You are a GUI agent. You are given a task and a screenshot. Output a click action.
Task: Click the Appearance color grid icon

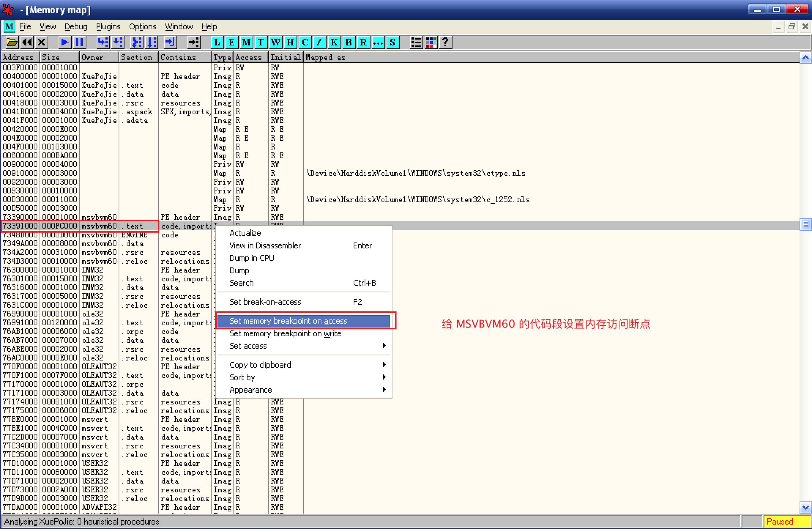(431, 42)
